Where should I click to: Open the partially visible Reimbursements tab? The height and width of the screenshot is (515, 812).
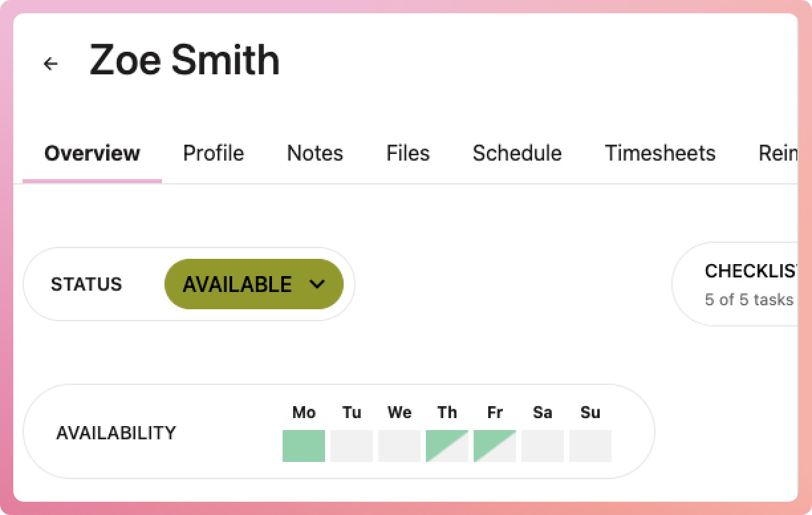click(778, 153)
